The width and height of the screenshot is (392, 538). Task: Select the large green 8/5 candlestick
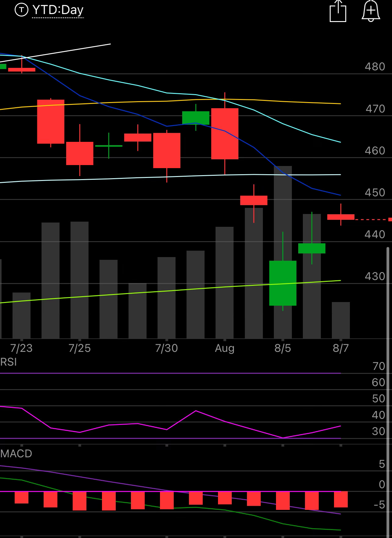pos(283,283)
